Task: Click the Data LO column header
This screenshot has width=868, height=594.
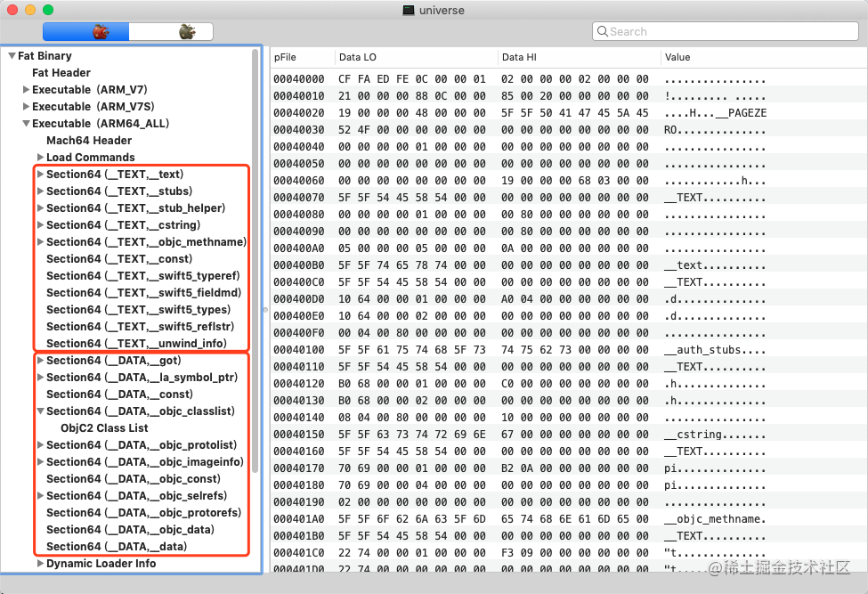Action: tap(417, 57)
